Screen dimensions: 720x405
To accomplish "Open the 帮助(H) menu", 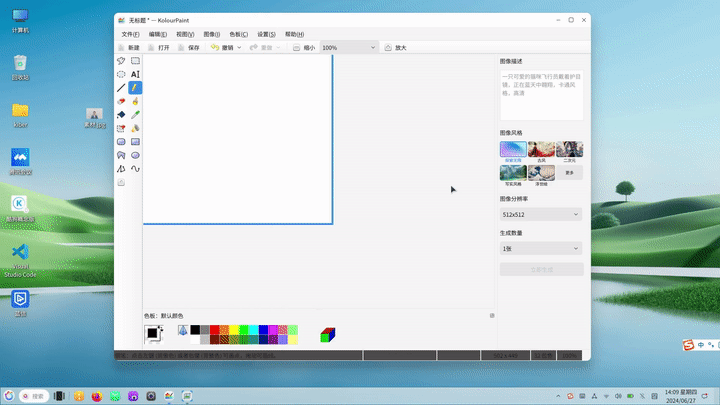I will click(x=294, y=34).
